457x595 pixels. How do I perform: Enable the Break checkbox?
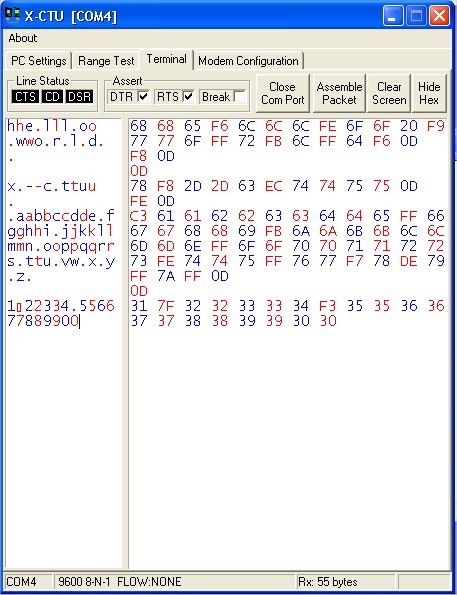tap(240, 97)
